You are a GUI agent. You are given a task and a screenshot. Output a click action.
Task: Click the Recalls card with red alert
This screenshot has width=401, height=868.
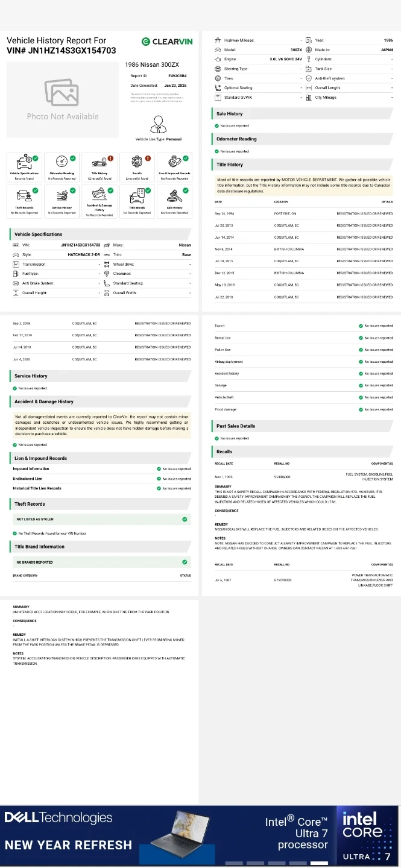coord(137,167)
